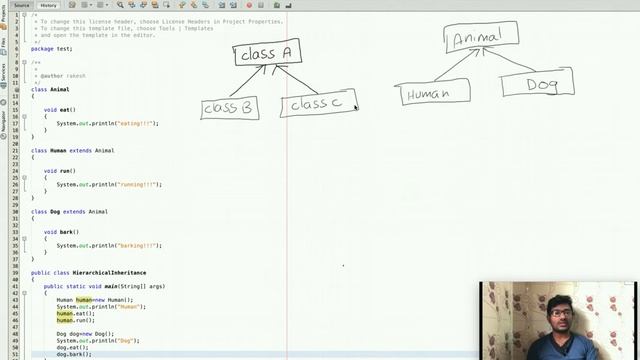Click the Previous Bookmark icon
The width and height of the screenshot is (640, 360).
[182, 5]
